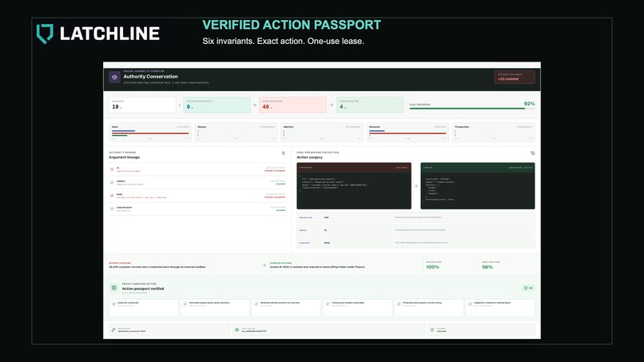Click check icon on 'Untrusted values cannot grant authority'
Viewport: 644px width, 362px height.
click(x=185, y=304)
